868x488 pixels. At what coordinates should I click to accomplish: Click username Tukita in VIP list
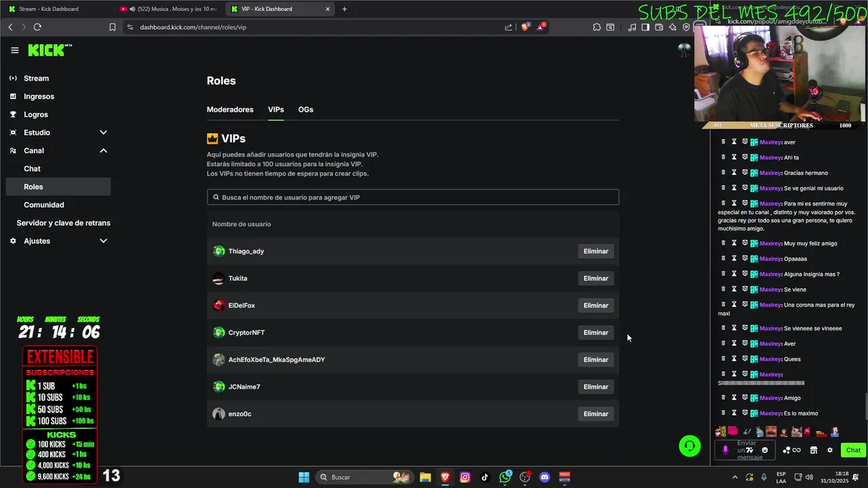pyautogui.click(x=238, y=279)
